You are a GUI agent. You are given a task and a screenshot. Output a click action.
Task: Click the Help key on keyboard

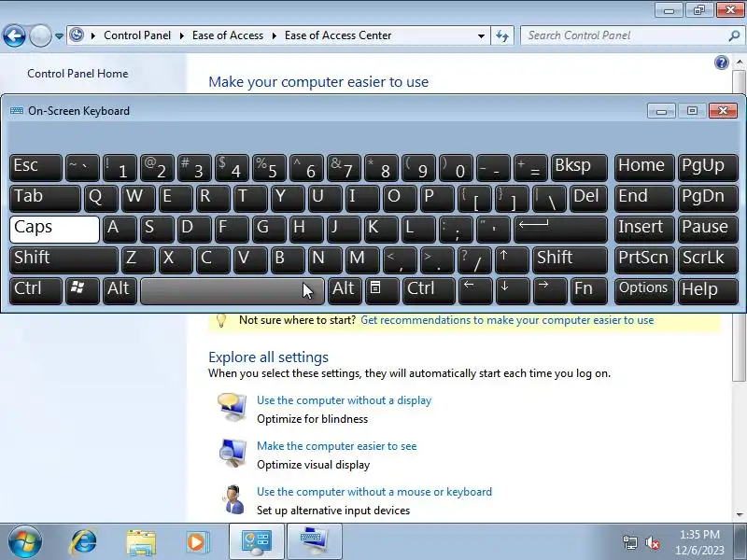coord(708,291)
